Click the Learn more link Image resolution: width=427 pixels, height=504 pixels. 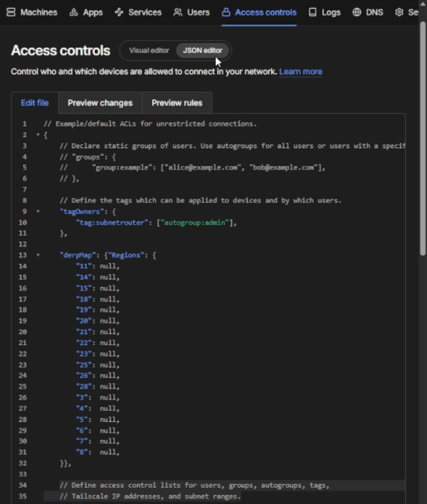click(x=300, y=71)
